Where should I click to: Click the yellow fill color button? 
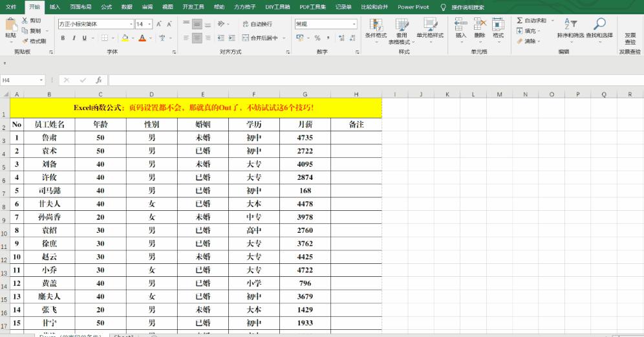[x=125, y=38]
